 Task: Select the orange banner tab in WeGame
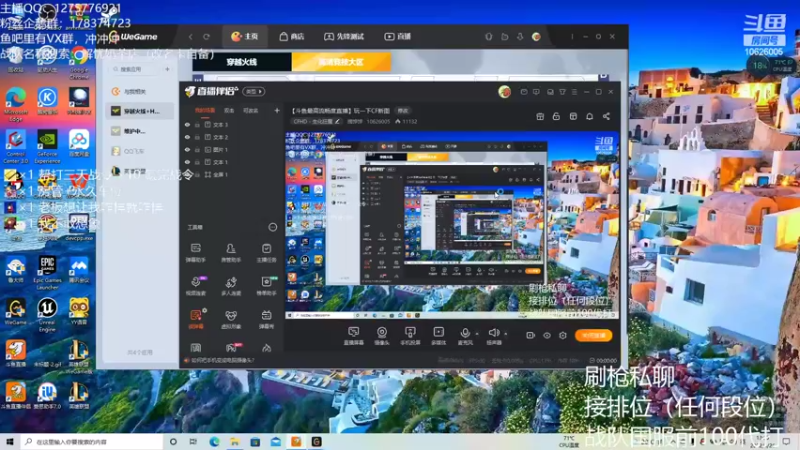click(341, 62)
